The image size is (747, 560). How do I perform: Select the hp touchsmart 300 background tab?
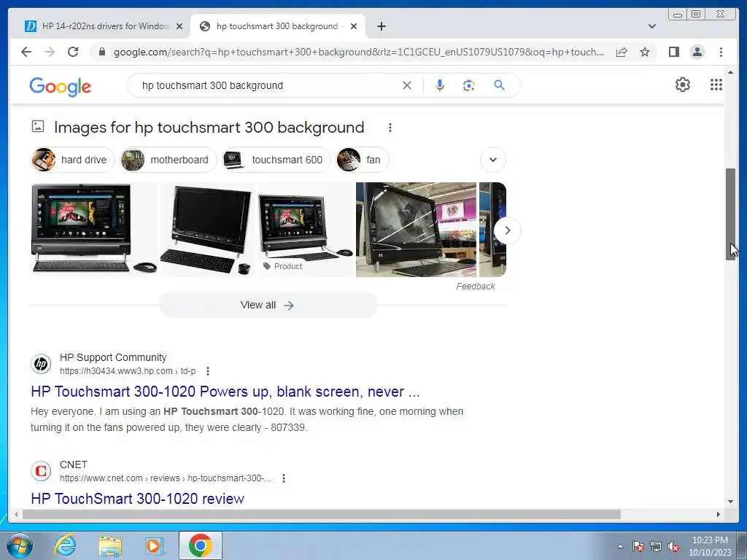tap(277, 26)
